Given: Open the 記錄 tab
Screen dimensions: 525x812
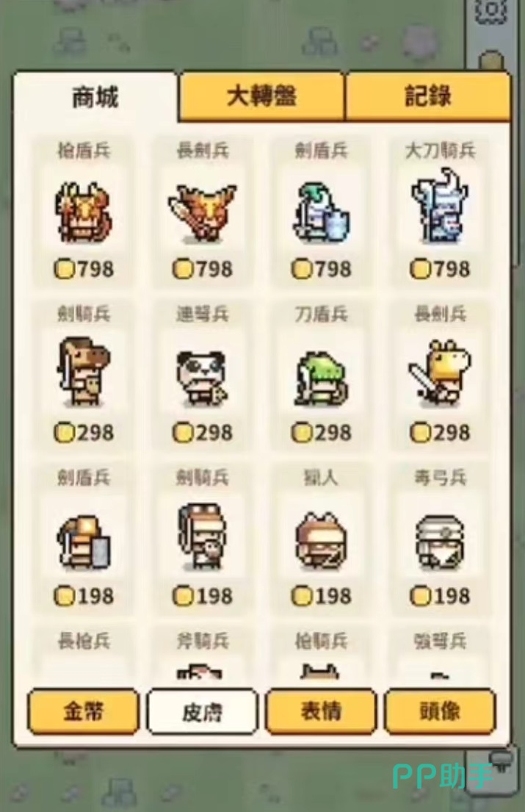Looking at the screenshot, I should pyautogui.click(x=428, y=97).
